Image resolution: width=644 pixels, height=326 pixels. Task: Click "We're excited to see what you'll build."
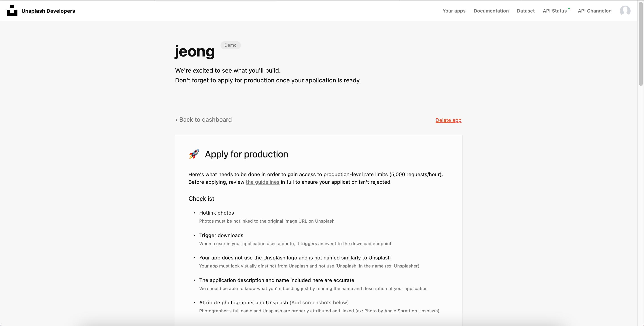point(228,70)
